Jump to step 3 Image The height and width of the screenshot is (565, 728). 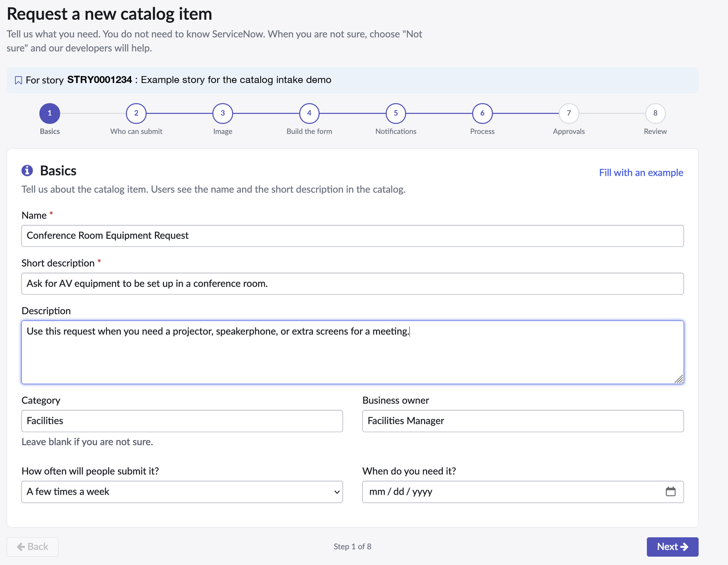tap(223, 113)
